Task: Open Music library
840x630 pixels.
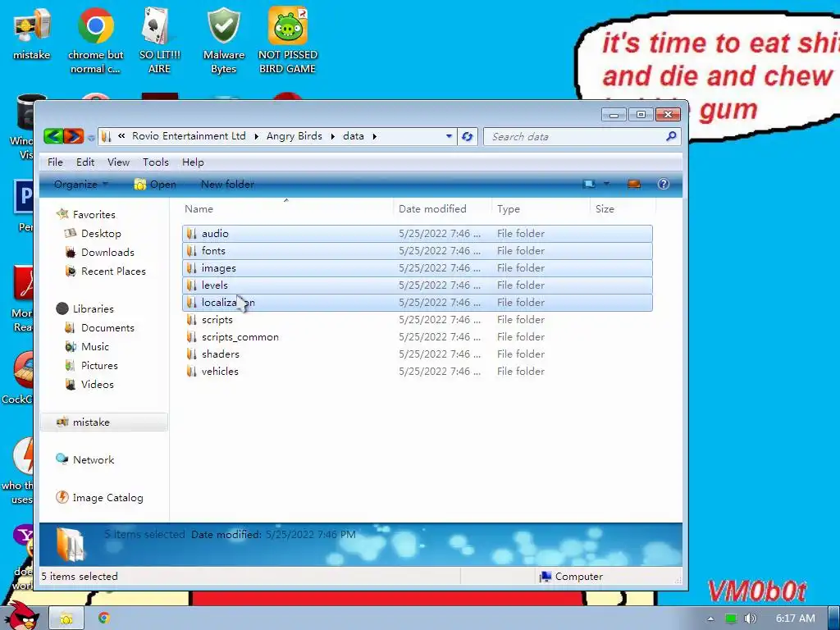Action: [x=87, y=347]
